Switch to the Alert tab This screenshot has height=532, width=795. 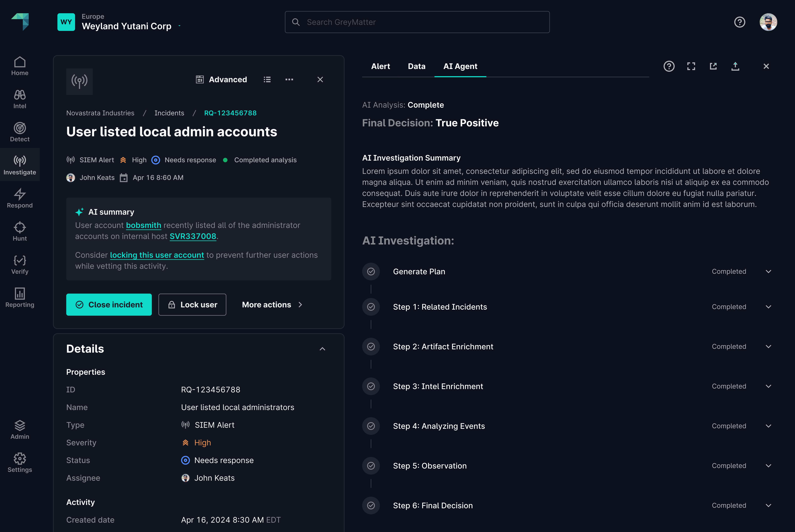point(381,66)
